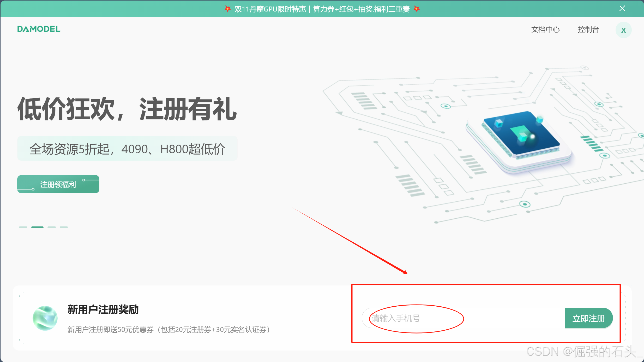Open 控制台 in the navigation
This screenshot has height=362, width=644.
pyautogui.click(x=588, y=30)
